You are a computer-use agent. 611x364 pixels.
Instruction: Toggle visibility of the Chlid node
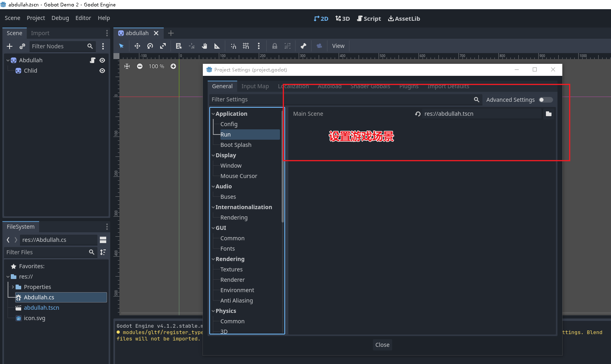(x=102, y=71)
